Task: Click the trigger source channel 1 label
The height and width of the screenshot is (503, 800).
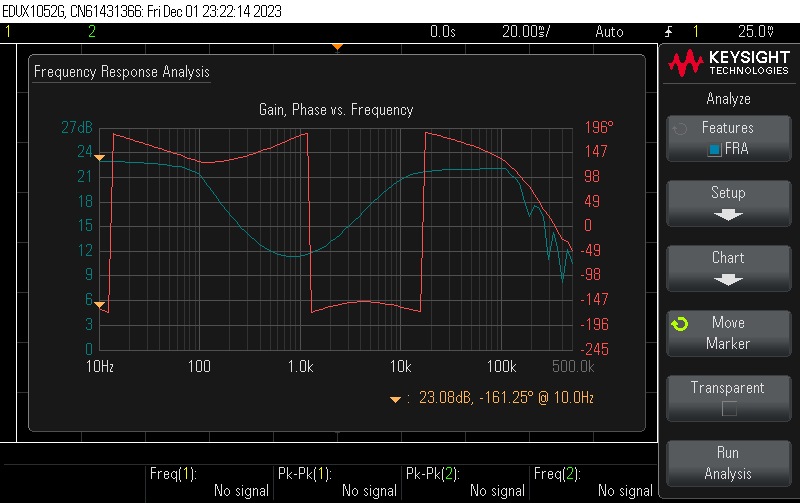Action: (696, 32)
